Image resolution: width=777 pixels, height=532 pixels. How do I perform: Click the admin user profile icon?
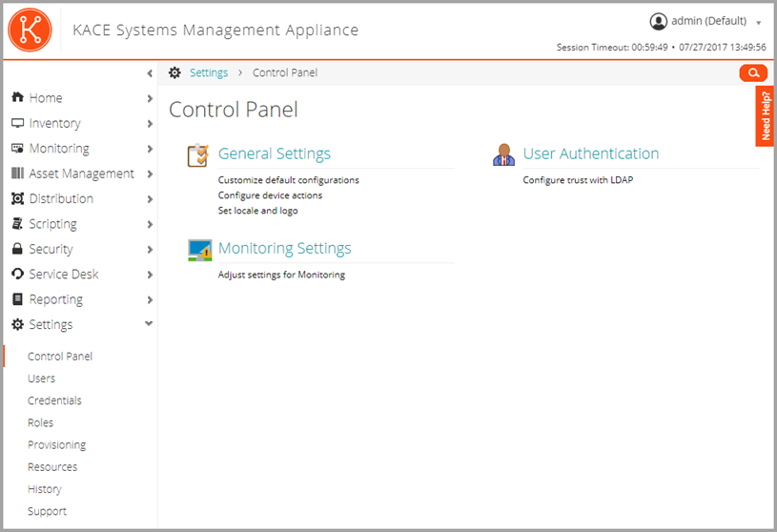pos(658,21)
